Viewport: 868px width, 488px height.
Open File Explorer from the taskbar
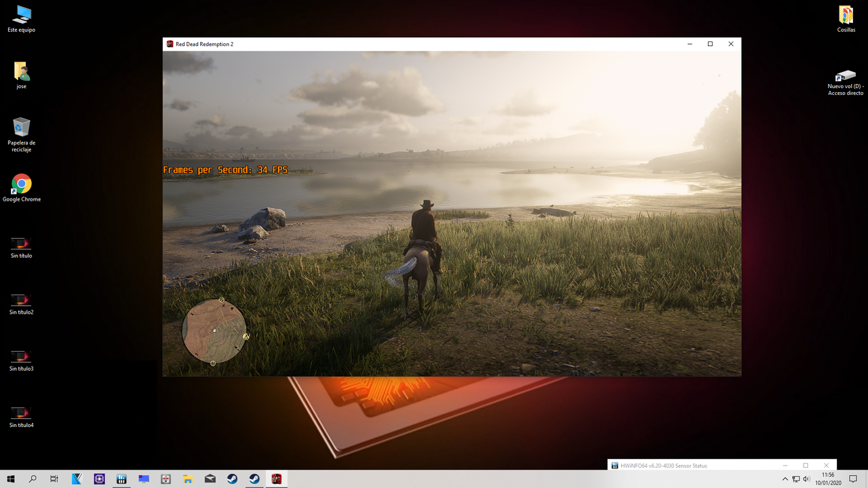click(188, 479)
